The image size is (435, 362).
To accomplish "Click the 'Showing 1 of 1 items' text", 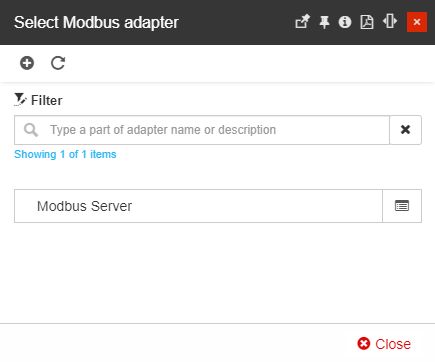I will (x=65, y=154).
